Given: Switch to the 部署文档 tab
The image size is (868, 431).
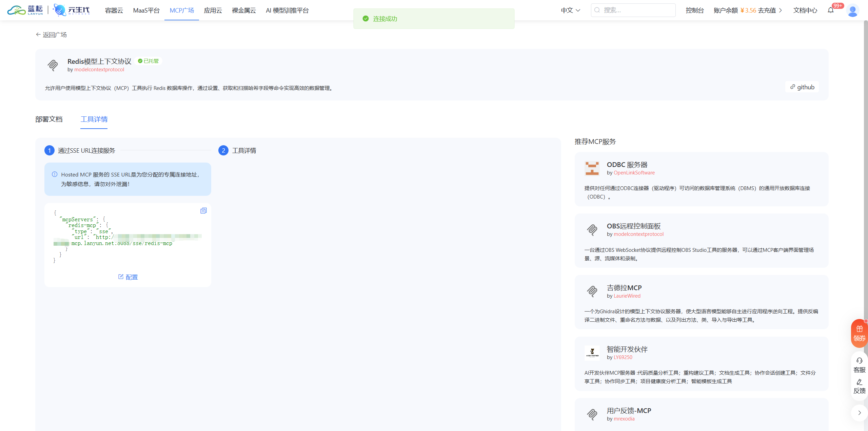Looking at the screenshot, I should click(49, 119).
